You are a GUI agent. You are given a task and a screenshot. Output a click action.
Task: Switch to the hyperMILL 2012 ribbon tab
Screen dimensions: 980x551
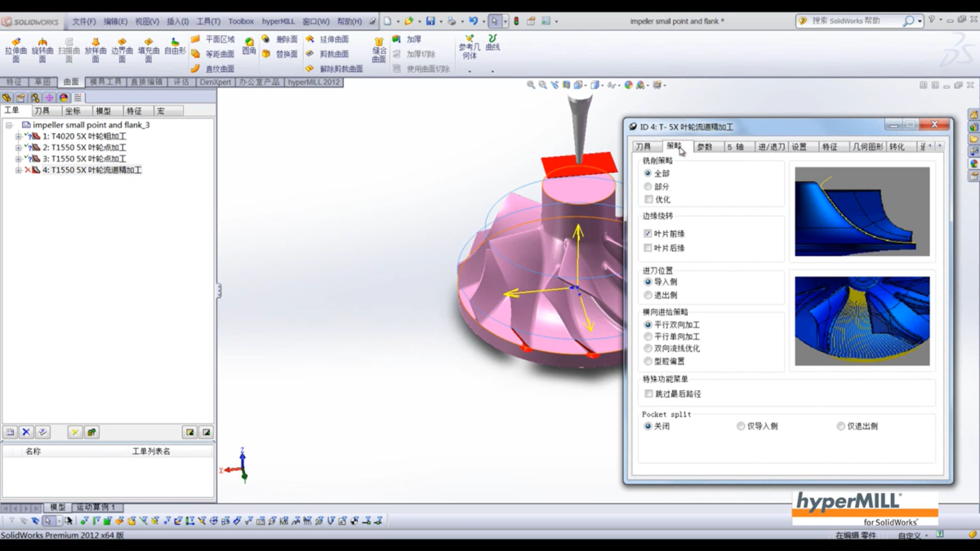coord(314,82)
